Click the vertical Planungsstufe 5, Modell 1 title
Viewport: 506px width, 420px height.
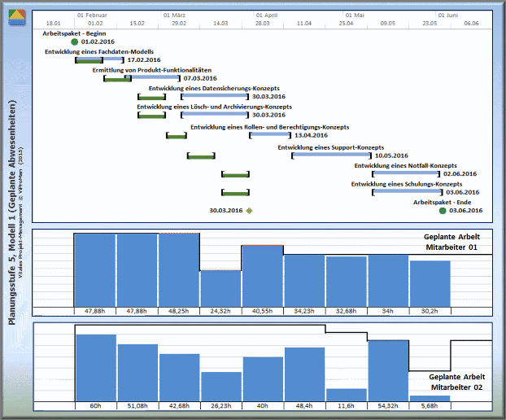14,212
